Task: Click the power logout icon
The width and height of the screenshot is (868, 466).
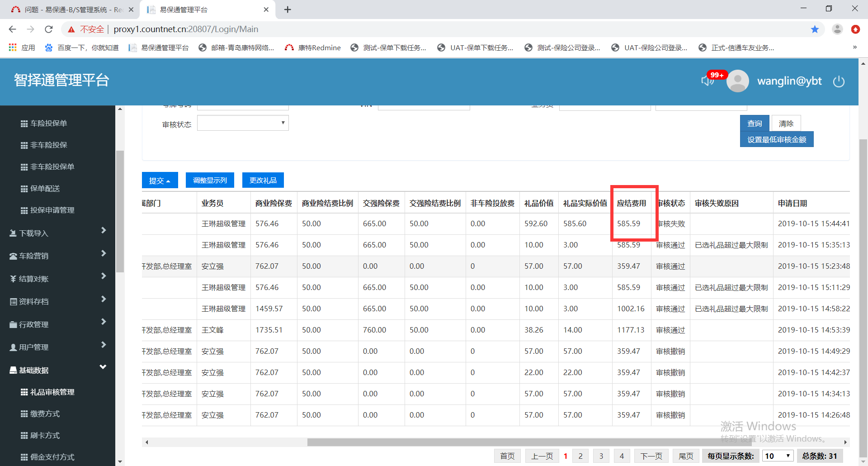Action: [839, 81]
